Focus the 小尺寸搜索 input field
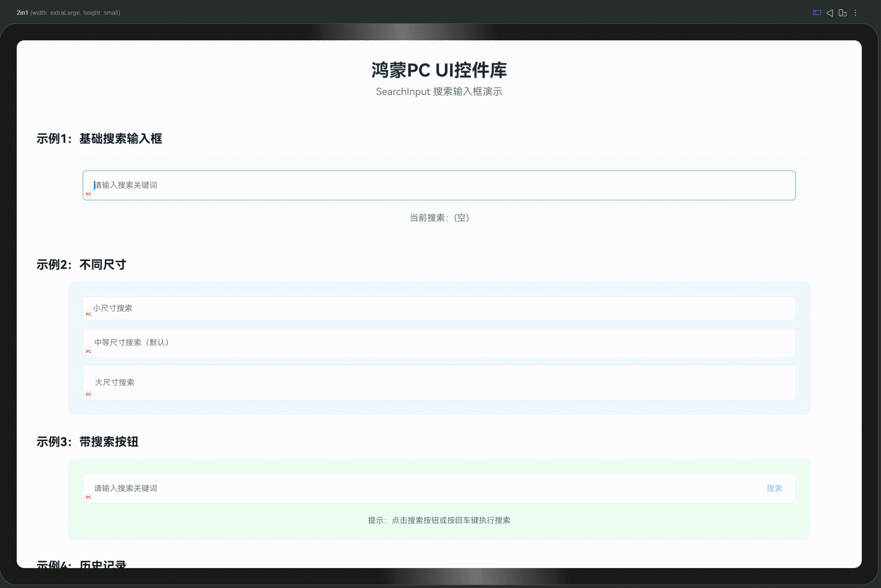The height and width of the screenshot is (588, 881). click(263, 308)
